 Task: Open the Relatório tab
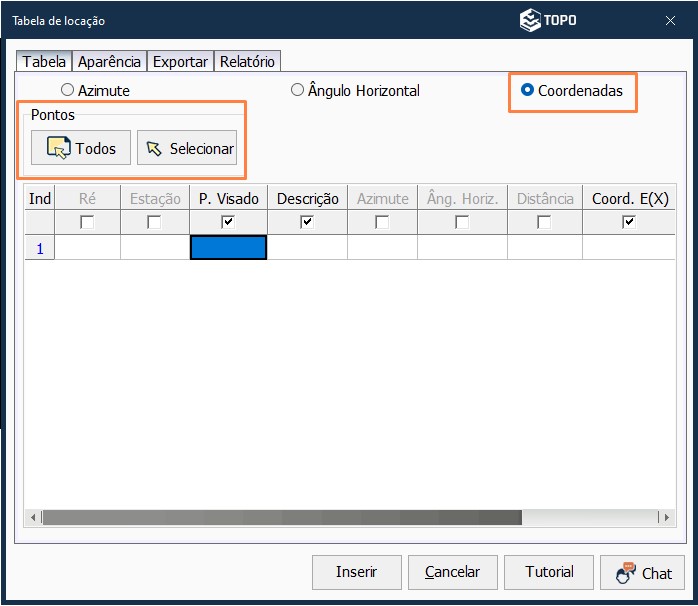247,61
